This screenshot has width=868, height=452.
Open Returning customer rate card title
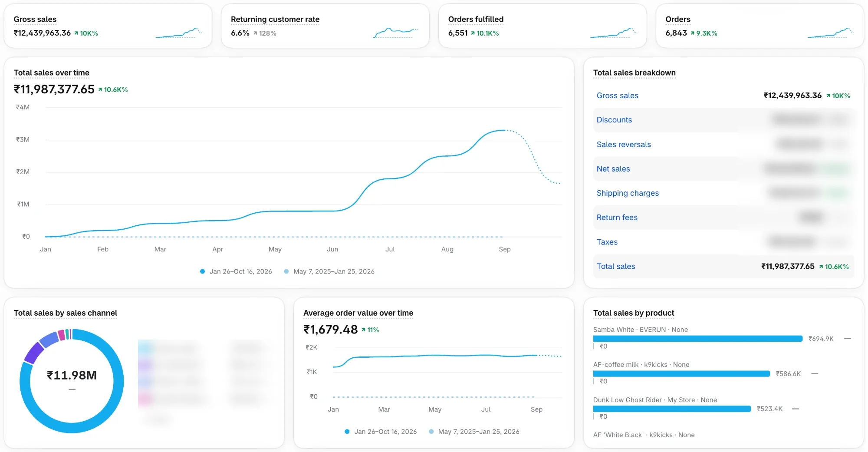point(275,20)
